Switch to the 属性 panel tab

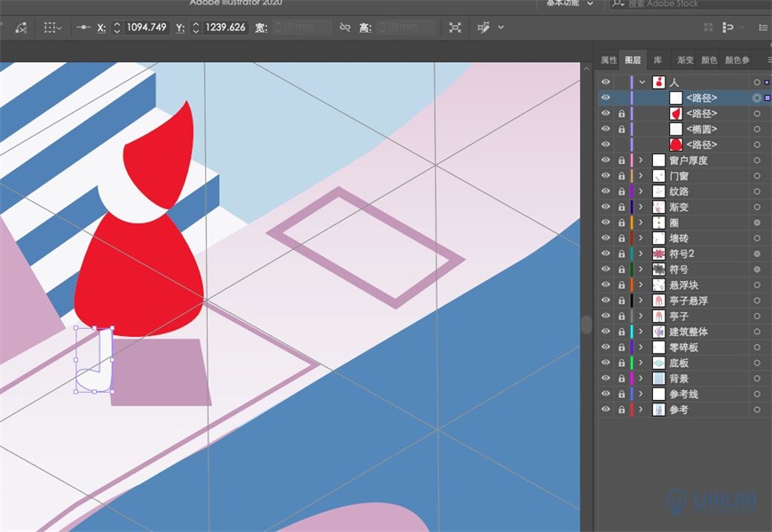click(606, 59)
